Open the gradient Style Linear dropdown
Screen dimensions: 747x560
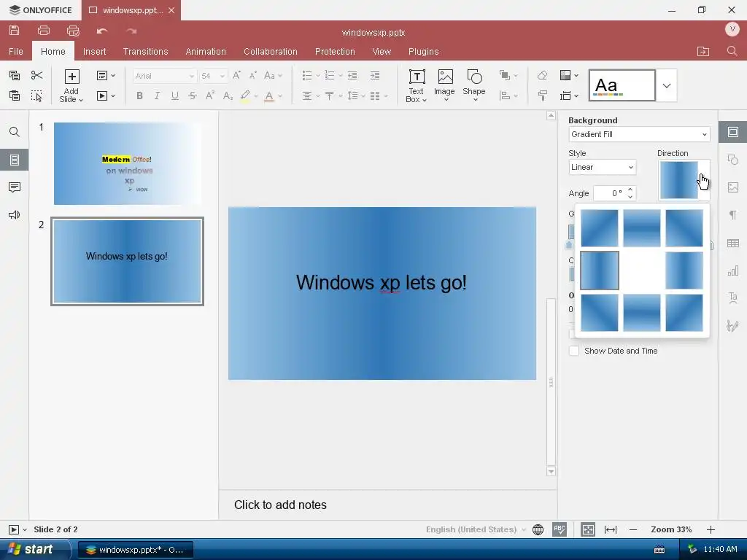coord(602,167)
